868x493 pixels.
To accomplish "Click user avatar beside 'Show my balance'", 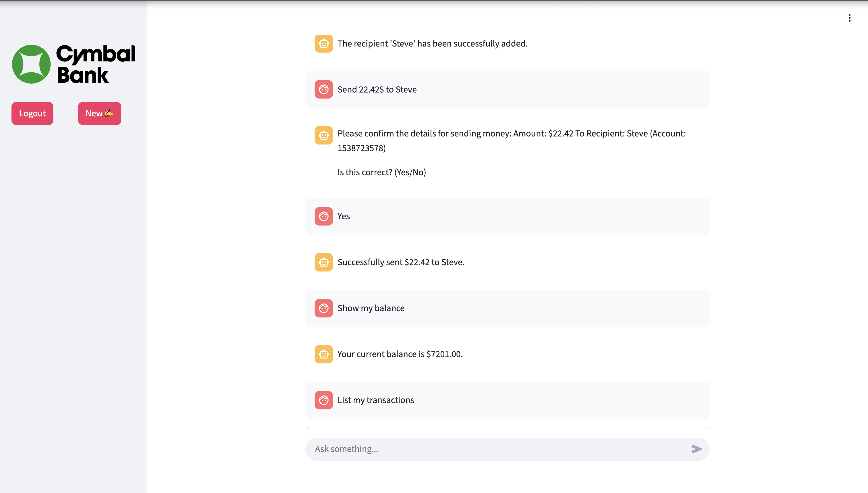I will 323,308.
